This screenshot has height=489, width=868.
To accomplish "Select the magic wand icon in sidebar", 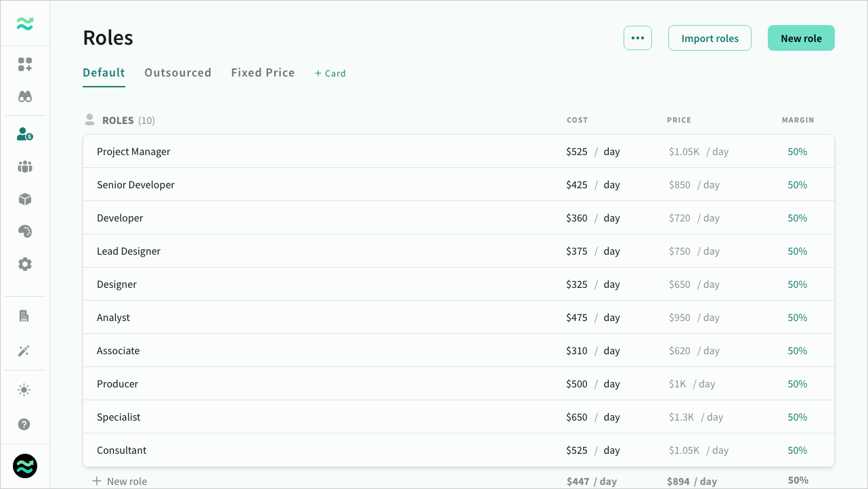I will point(25,351).
